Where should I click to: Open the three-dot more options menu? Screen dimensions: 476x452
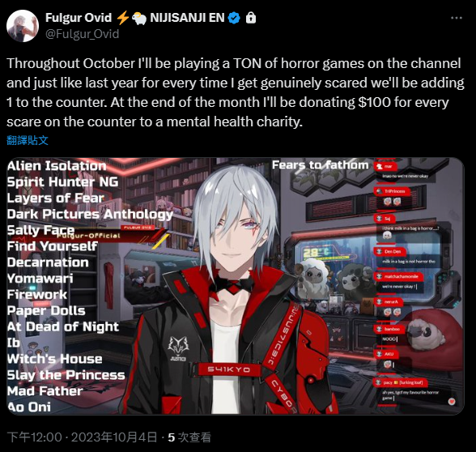click(457, 18)
